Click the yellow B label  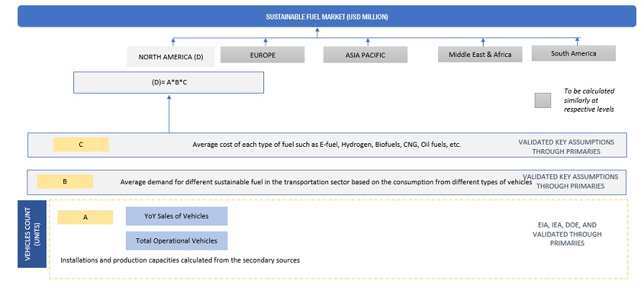tap(64, 181)
